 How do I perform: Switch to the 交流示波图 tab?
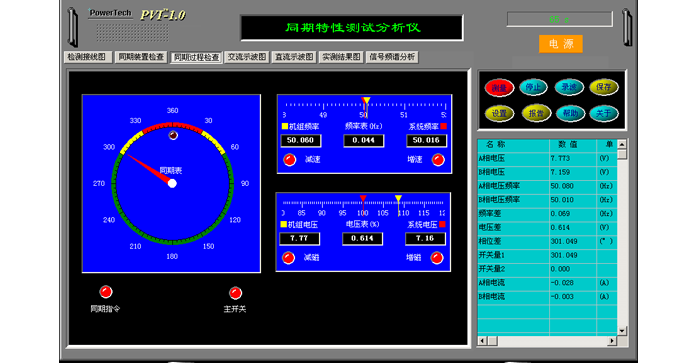coord(247,57)
